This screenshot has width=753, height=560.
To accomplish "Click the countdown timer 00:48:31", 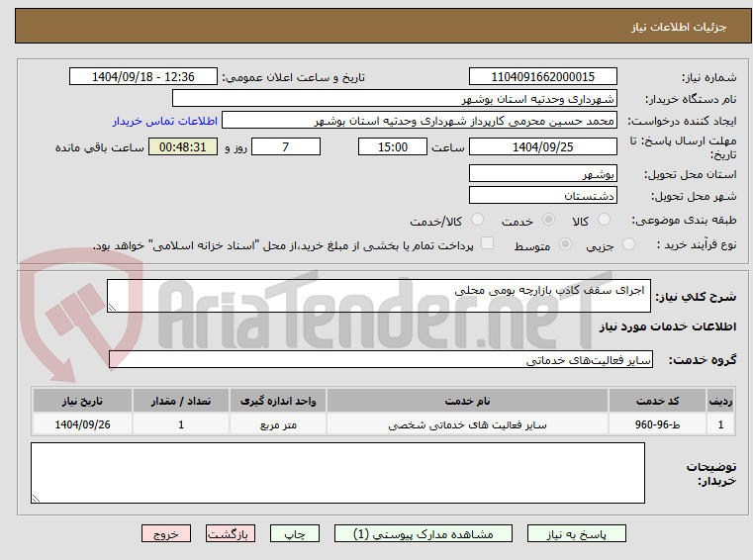I will tap(182, 146).
